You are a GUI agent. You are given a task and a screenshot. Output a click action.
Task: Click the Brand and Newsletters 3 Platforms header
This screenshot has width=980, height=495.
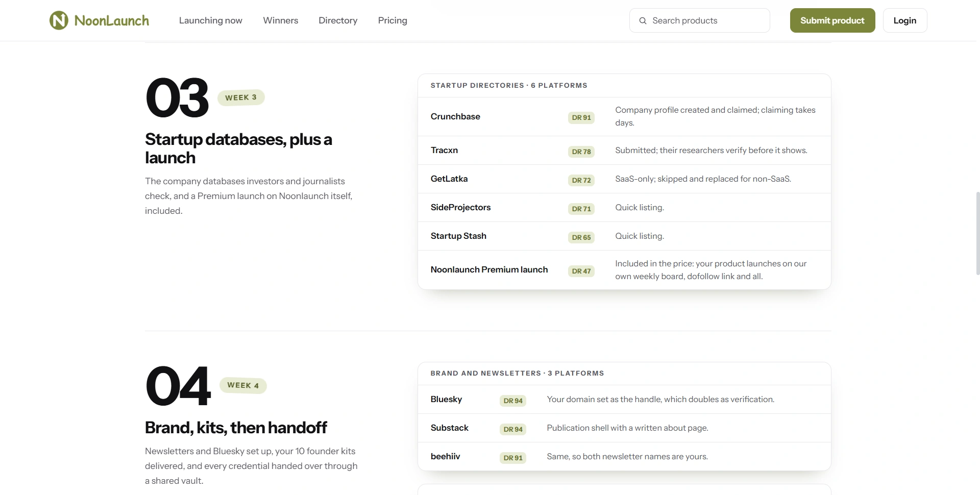pyautogui.click(x=517, y=373)
